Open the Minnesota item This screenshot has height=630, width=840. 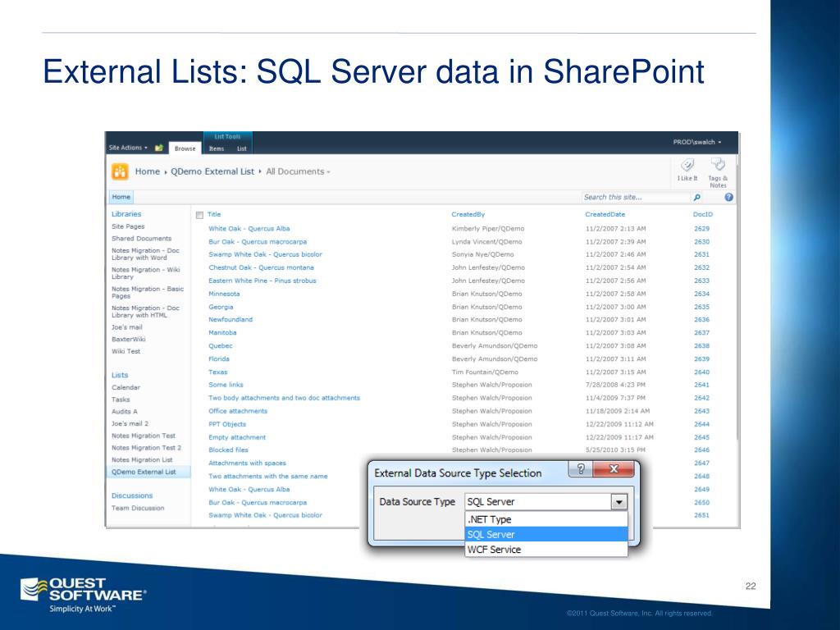[x=224, y=294]
